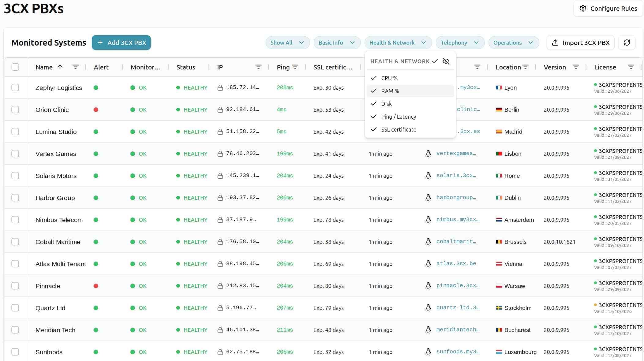644x361 pixels.
Task: Click the French flag icon next to Lyon
Action: 499,87
